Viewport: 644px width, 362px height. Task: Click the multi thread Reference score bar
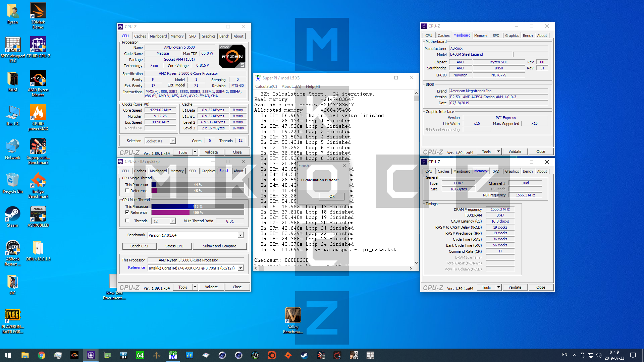point(198,213)
